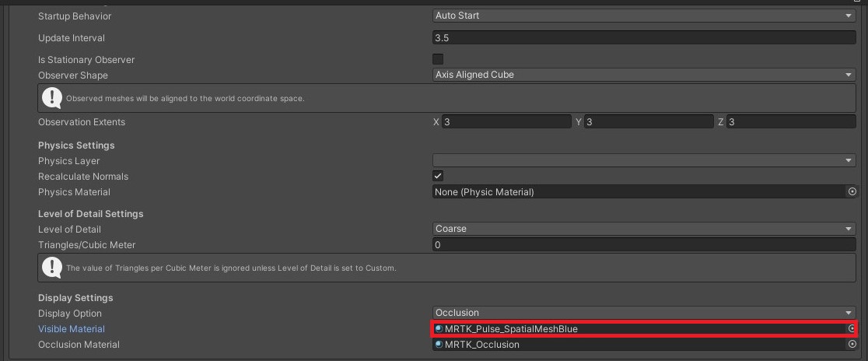Viewport: 868px width, 361px height.
Task: Click the Level of Detail Settings heading
Action: coord(91,214)
